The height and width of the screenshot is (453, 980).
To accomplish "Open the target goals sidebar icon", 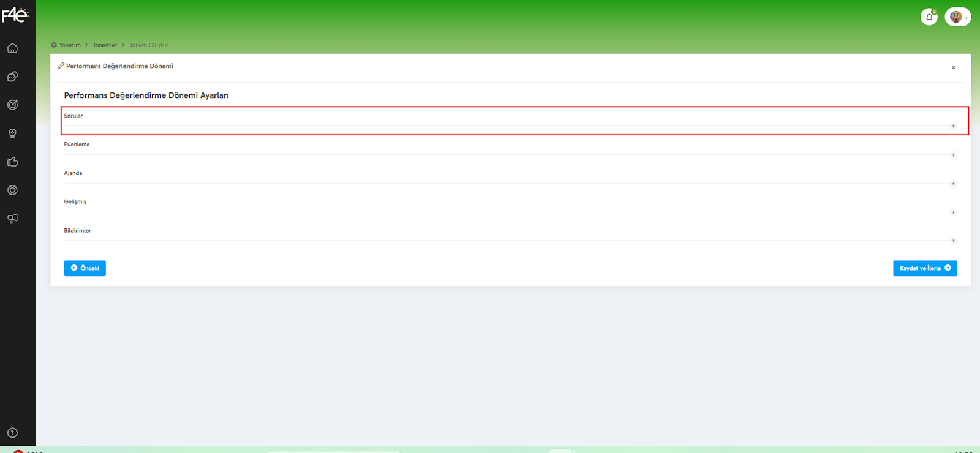I will [x=12, y=105].
